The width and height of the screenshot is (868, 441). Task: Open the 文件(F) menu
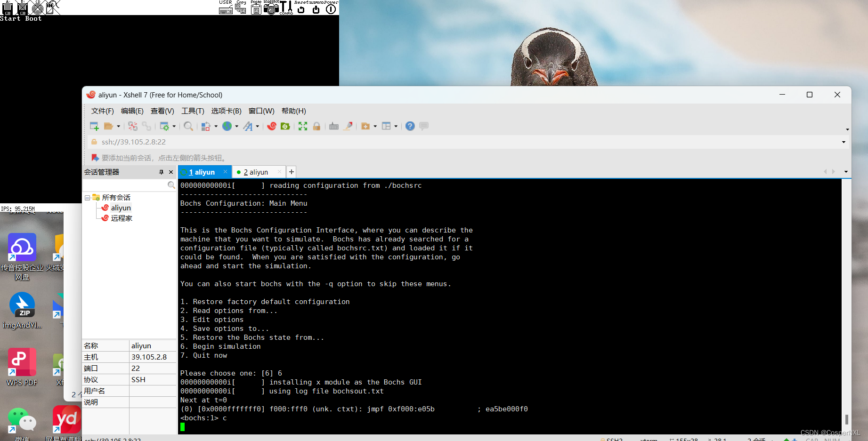(x=102, y=111)
